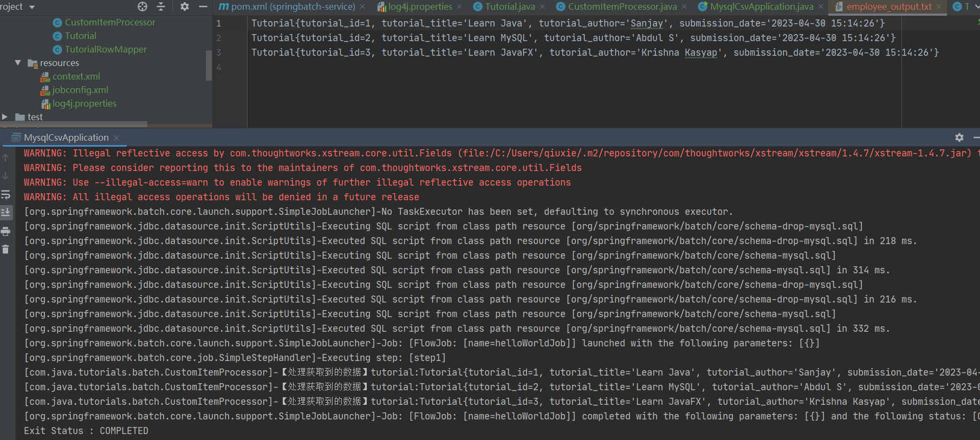The height and width of the screenshot is (440, 980).
Task: Open Run panel settings gear
Action: pyautogui.click(x=959, y=137)
